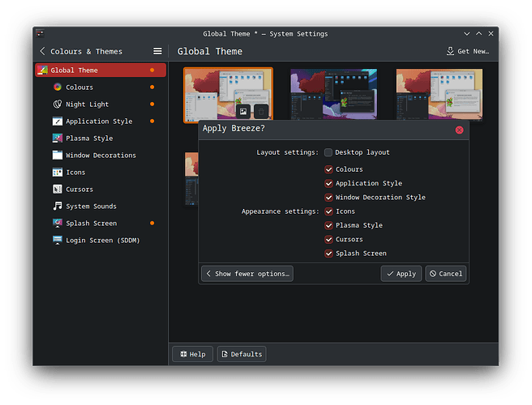Toggle the Cursors checkbox in the dialog
Screen dimensions: 532x405
(x=328, y=240)
